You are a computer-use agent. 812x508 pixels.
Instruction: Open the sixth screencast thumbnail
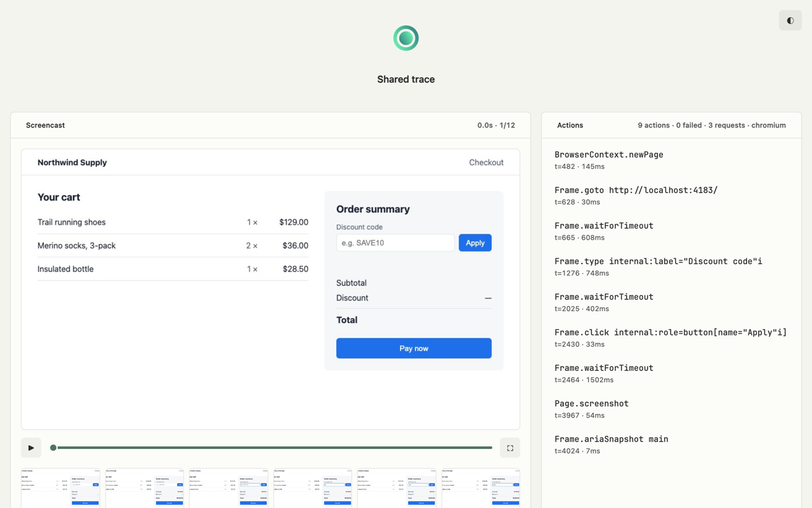point(481,488)
